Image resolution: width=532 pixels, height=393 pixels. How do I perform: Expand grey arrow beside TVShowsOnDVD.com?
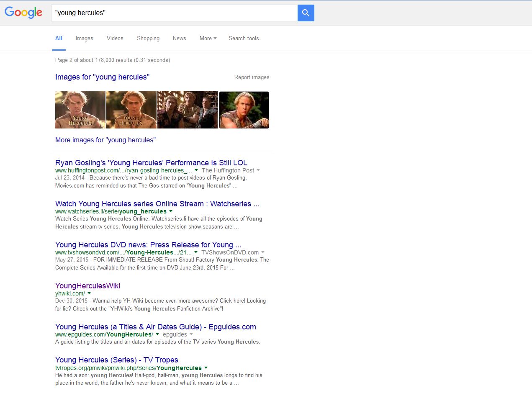tap(263, 252)
